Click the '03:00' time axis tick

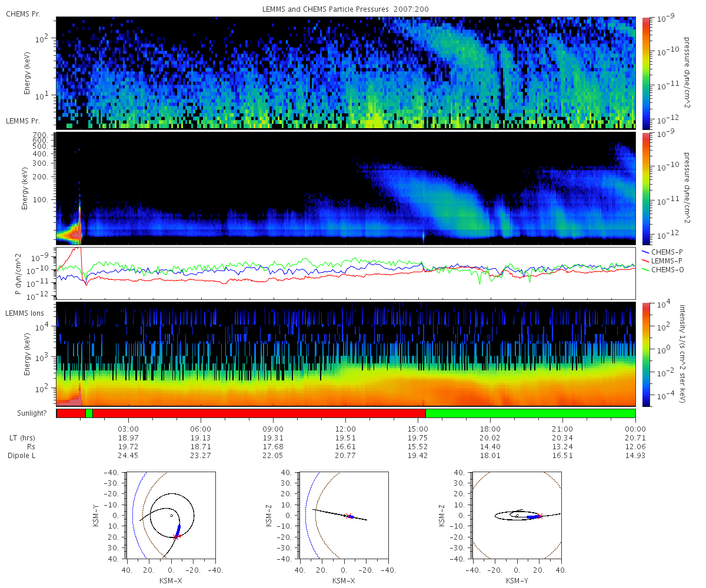click(x=129, y=429)
